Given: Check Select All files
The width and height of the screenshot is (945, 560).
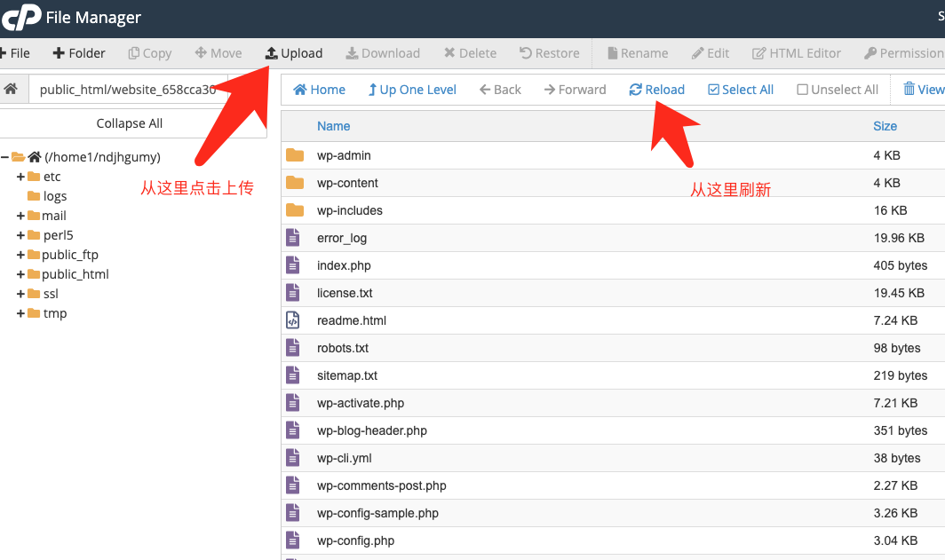Looking at the screenshot, I should 740,90.
